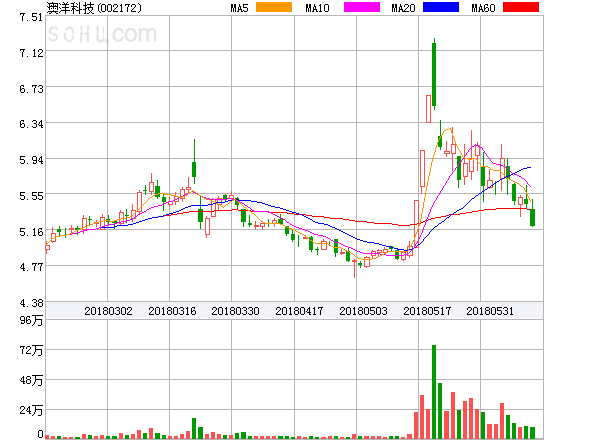This screenshot has width=600, height=440.
Task: Click the tall green candlestick peaking above 7.12
Action: pyautogui.click(x=434, y=74)
